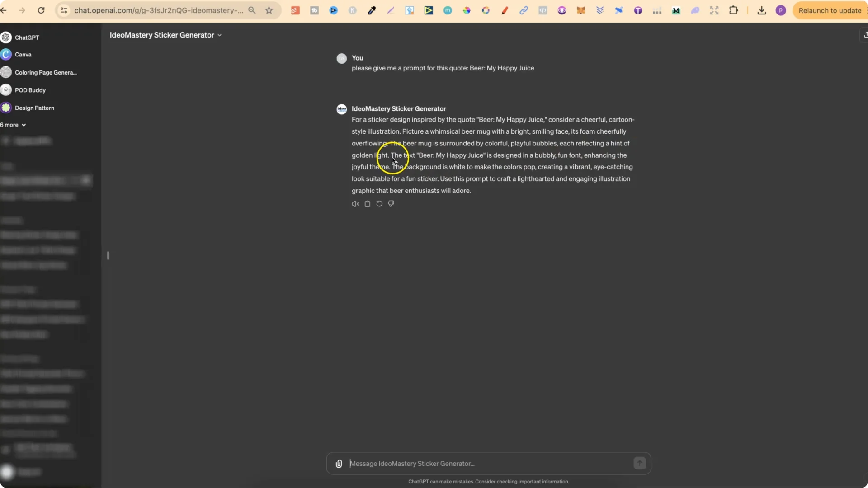This screenshot has height=488, width=868.
Task: Expand the '6 more' GPTs list
Action: tap(13, 125)
